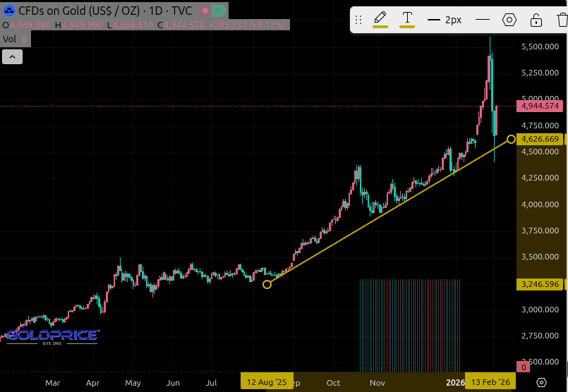Click the Gold symbol logo icon
Viewport: 568px width, 392px height.
coord(10,11)
